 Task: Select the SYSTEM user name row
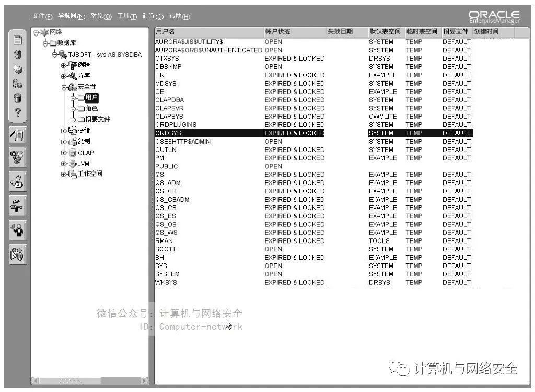click(x=167, y=274)
